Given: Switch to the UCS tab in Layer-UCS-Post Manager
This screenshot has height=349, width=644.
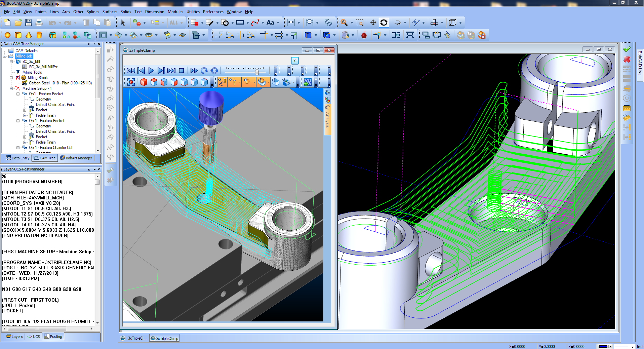Looking at the screenshot, I should pos(34,337).
